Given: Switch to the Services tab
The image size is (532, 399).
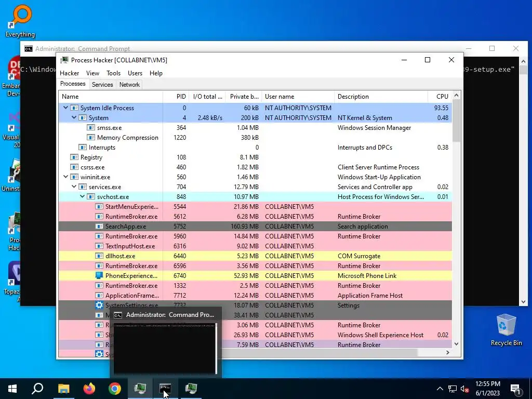Looking at the screenshot, I should (x=102, y=85).
